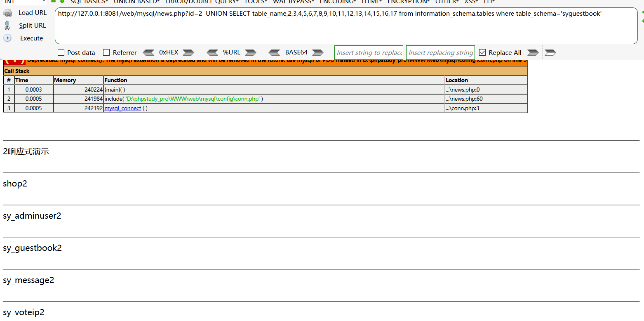
Task: Select the sy_message2 result text
Action: coord(28,280)
